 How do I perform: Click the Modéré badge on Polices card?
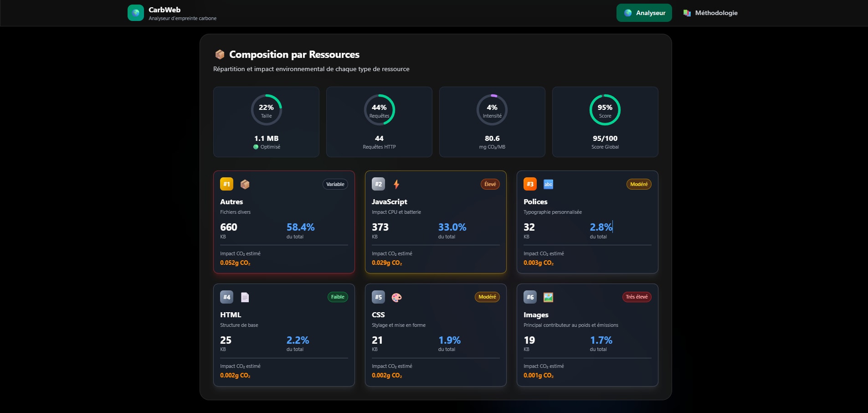[639, 184]
